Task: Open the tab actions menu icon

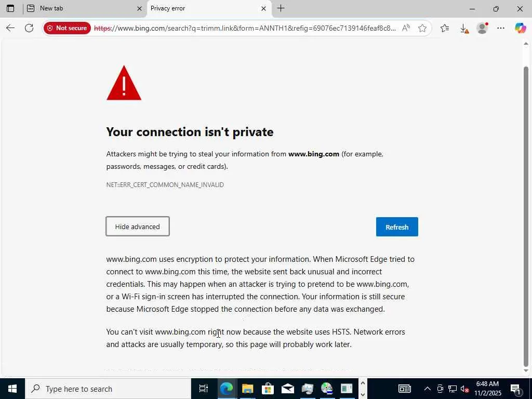Action: pyautogui.click(x=10, y=8)
